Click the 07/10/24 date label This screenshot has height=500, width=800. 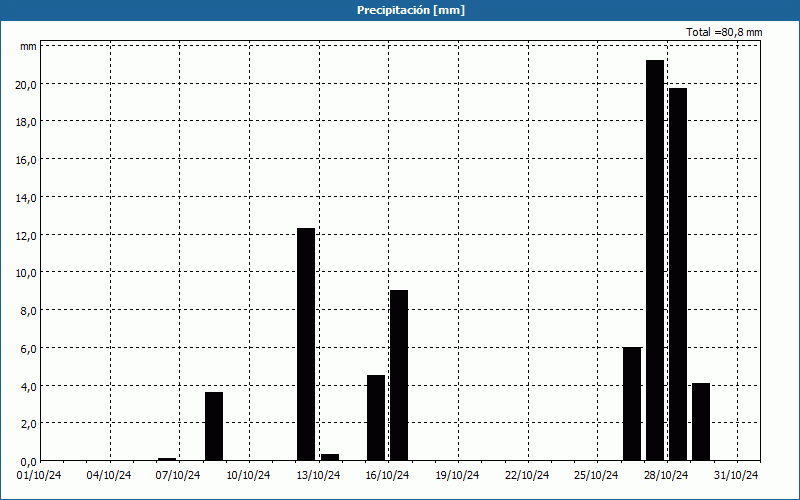[x=178, y=475]
